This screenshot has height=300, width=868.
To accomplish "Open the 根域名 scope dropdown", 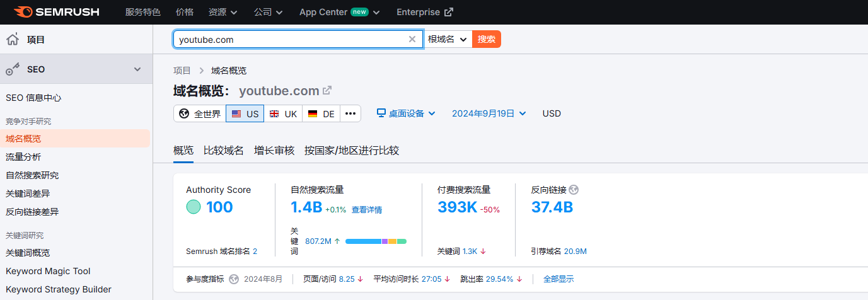I will (447, 39).
